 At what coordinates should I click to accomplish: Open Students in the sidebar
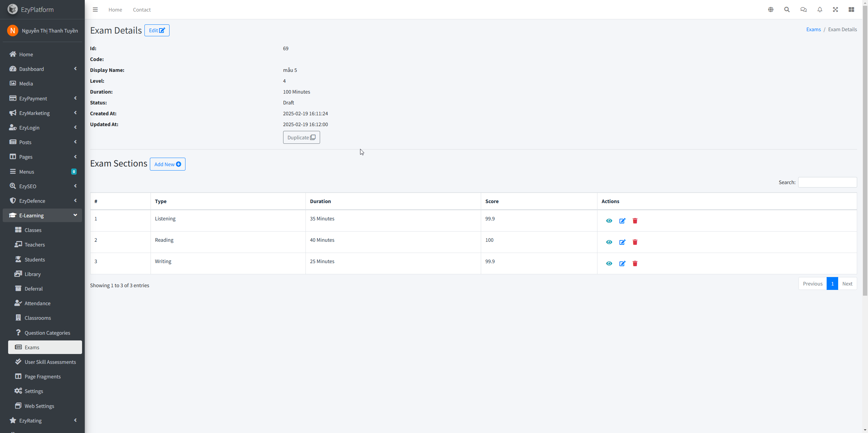(x=35, y=259)
